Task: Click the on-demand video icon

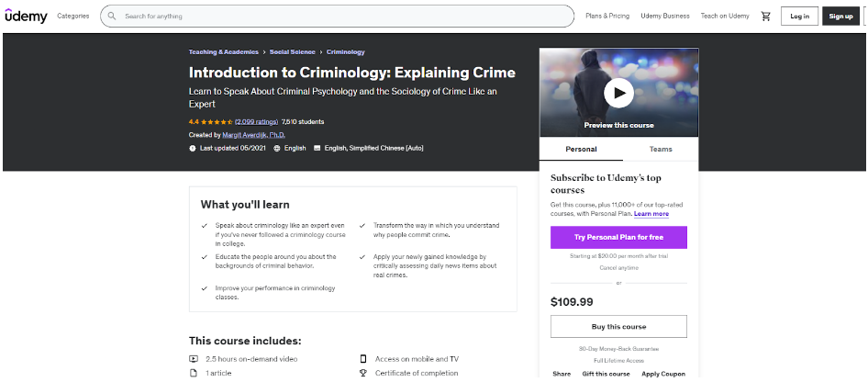Action: click(194, 359)
